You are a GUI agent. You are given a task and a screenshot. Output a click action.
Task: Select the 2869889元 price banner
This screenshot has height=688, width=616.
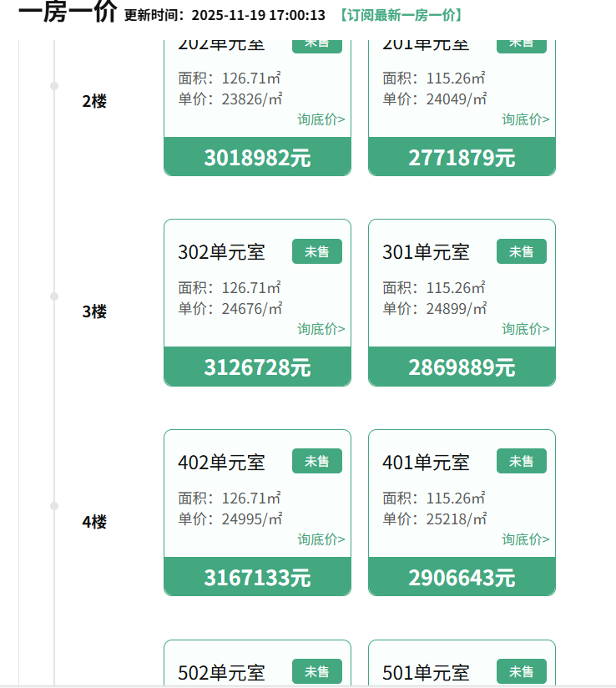462,367
